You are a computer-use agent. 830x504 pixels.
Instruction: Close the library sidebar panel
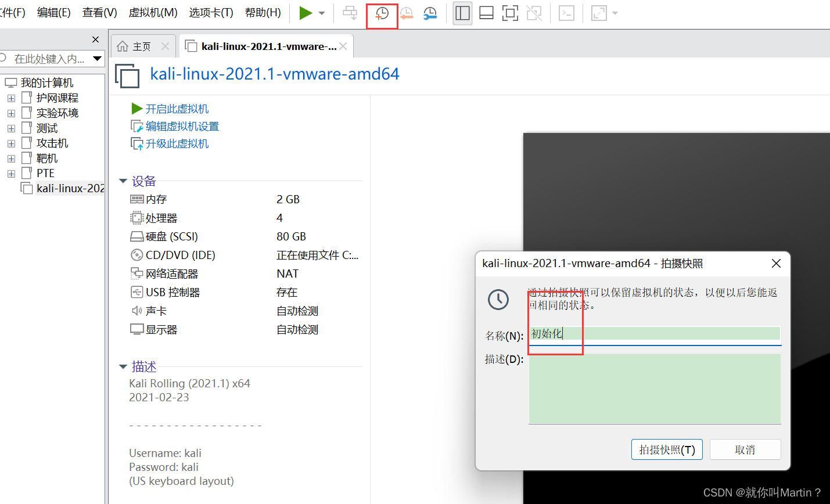pyautogui.click(x=95, y=39)
